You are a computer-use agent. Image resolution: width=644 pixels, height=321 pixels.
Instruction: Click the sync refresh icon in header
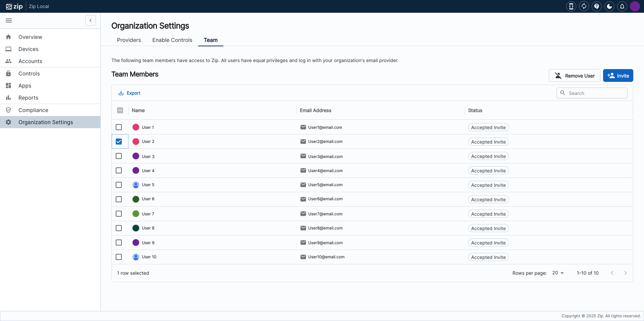click(584, 6)
